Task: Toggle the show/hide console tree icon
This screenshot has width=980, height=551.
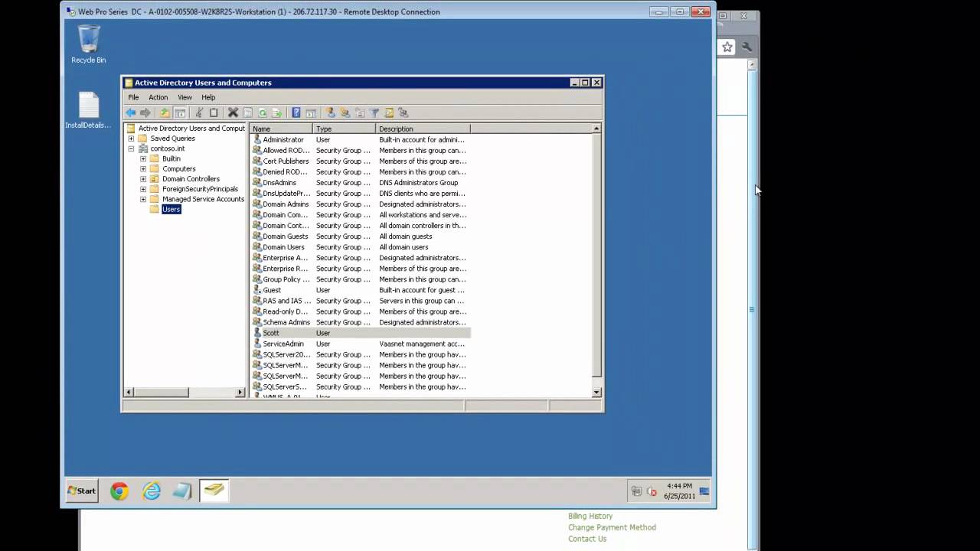Action: 180,112
